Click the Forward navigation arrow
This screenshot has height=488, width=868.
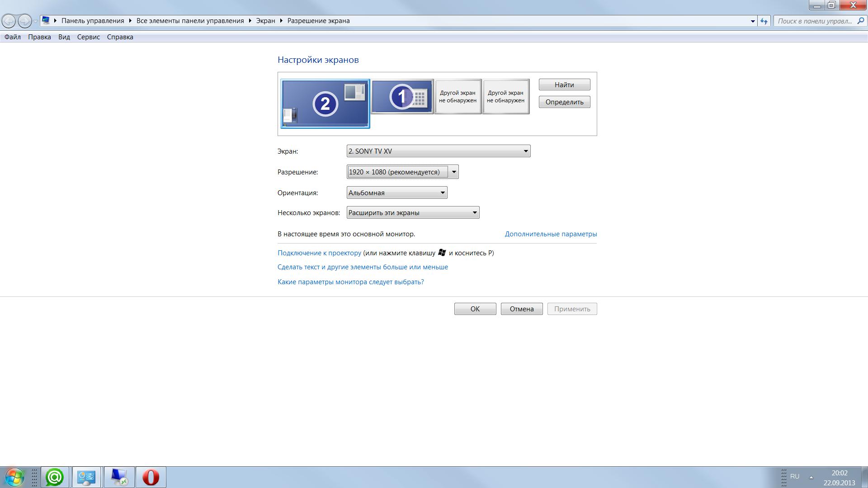coord(24,21)
